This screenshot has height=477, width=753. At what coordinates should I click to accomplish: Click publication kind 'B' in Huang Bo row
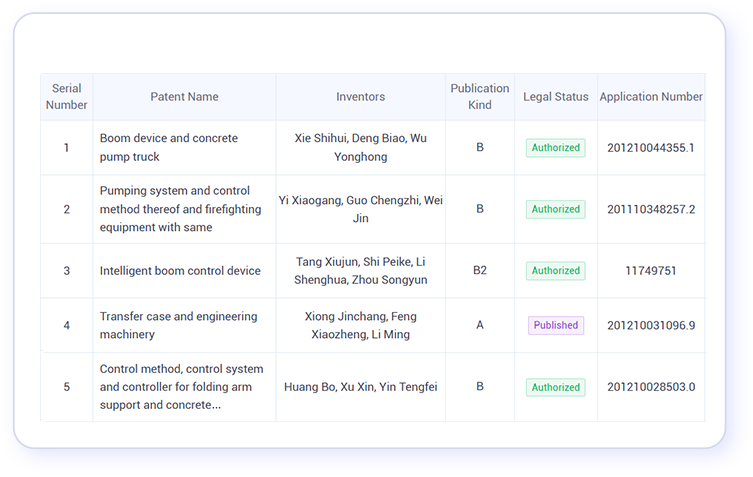(480, 387)
